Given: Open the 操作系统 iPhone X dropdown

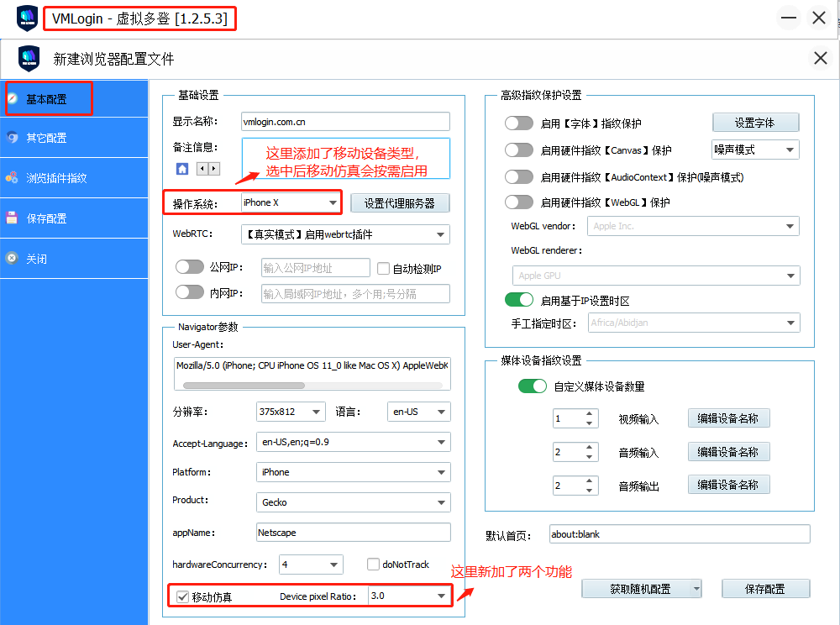Looking at the screenshot, I should click(332, 202).
